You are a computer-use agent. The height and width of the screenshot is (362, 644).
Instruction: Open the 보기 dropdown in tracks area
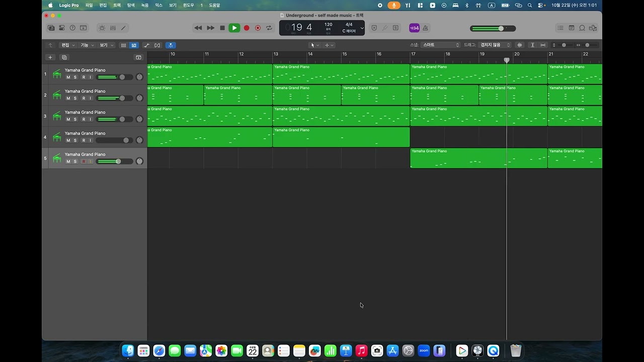click(106, 45)
